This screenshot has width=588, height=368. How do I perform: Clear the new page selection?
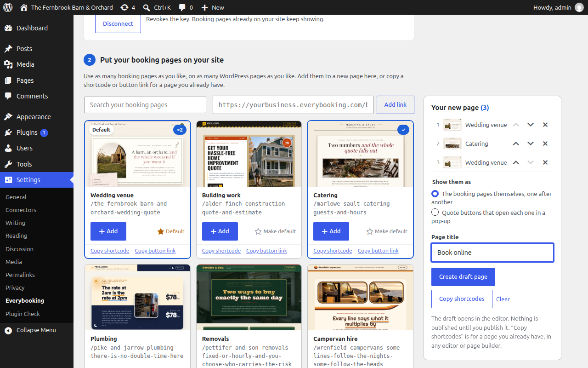click(503, 299)
